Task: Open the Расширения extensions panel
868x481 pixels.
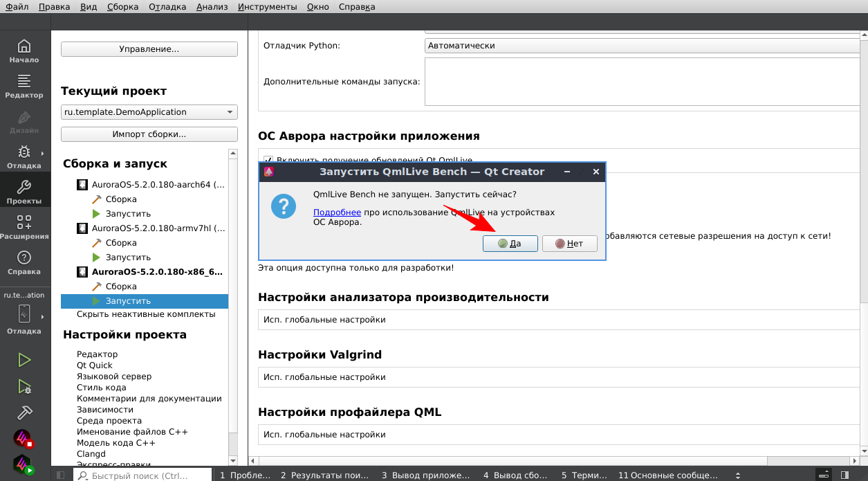Action: tap(25, 228)
